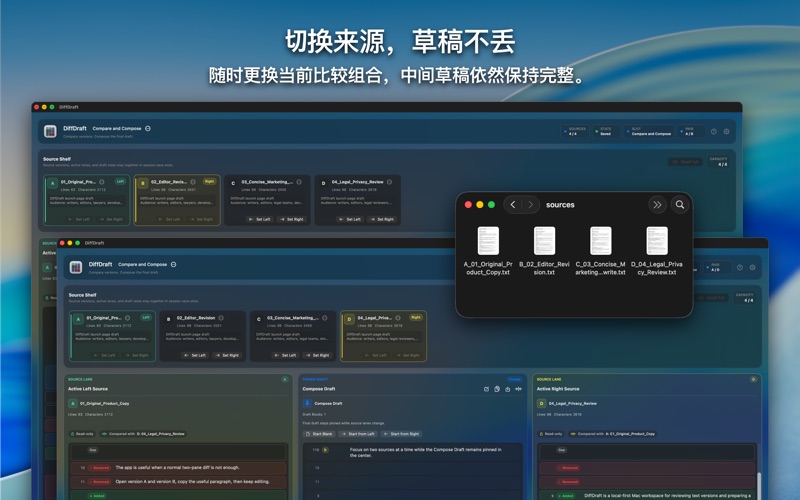800x500 pixels.
Task: Click the info icon on the 01_Original_Pro card in the back window
Action: (x=102, y=182)
